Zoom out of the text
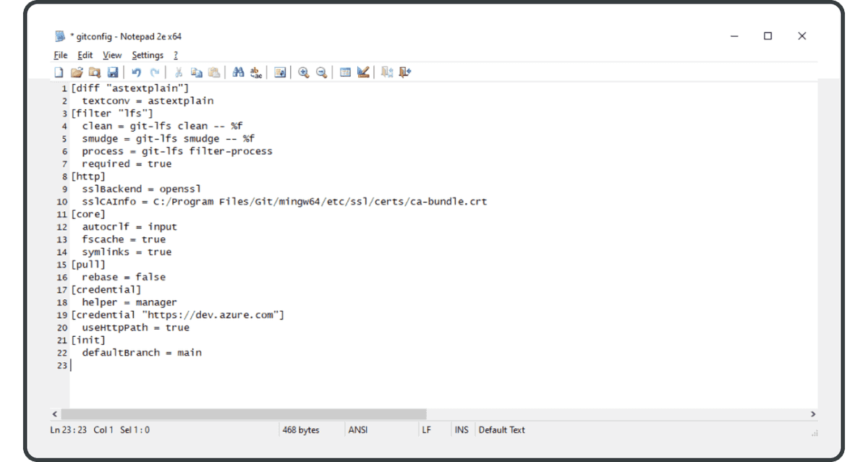Screen dimensions: 868x462 pos(320,72)
